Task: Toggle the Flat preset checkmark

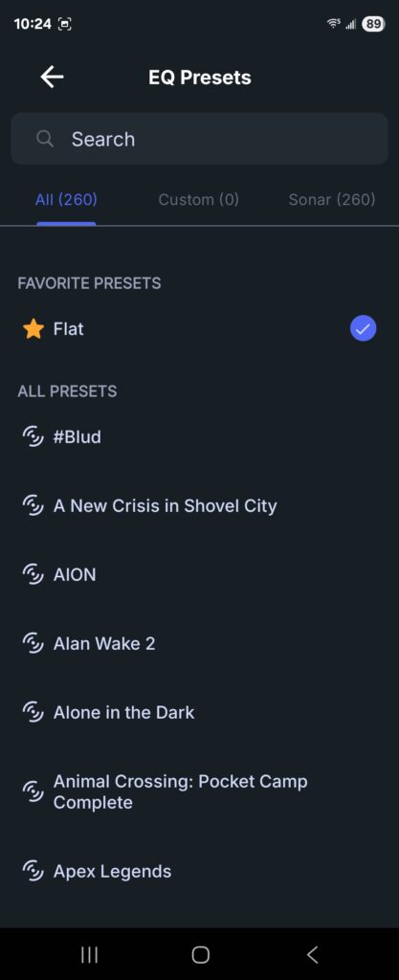Action: point(363,329)
